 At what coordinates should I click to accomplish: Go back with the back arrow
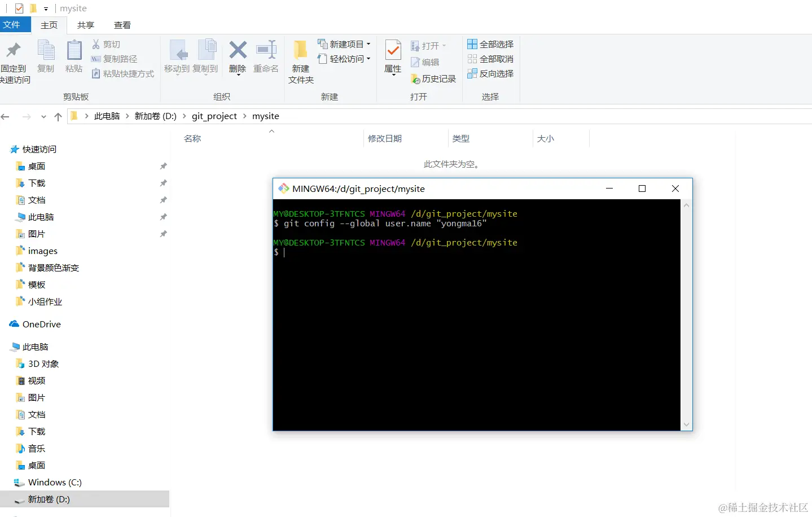tap(5, 116)
